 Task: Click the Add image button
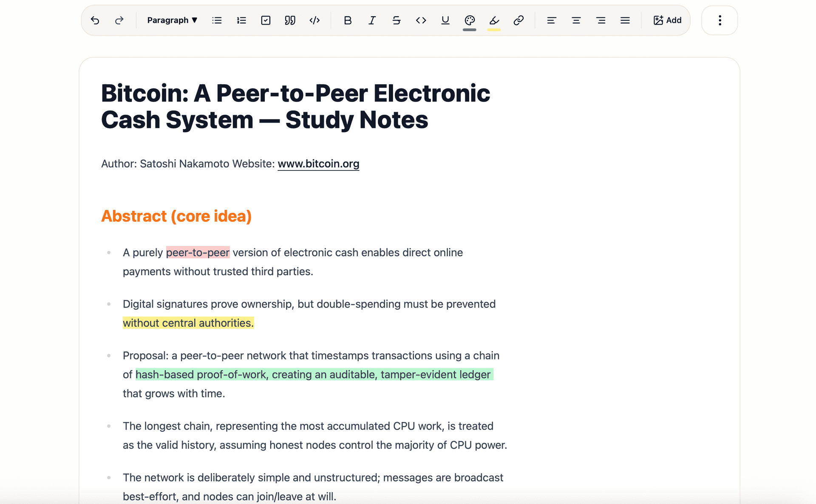point(666,20)
